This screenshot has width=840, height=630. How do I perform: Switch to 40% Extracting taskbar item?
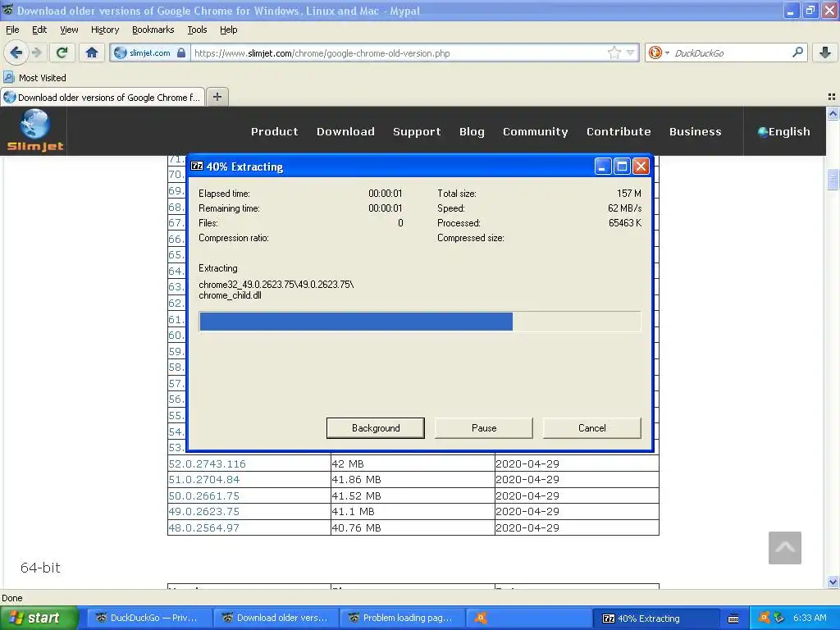(x=655, y=619)
